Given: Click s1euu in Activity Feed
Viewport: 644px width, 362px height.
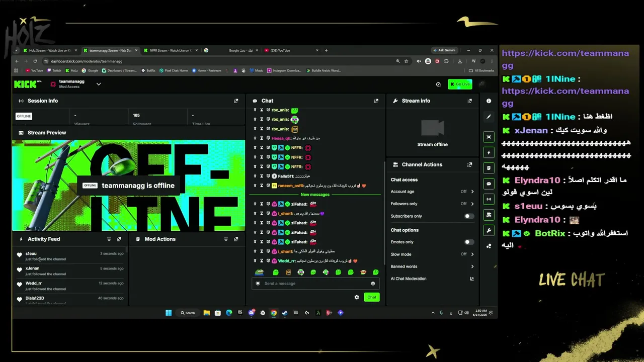Looking at the screenshot, I should [31, 253].
